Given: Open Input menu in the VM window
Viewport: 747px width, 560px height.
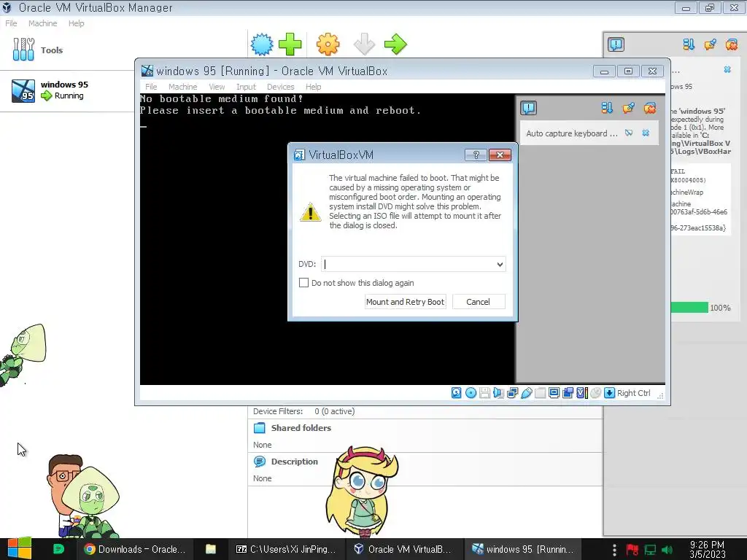Looking at the screenshot, I should click(246, 87).
